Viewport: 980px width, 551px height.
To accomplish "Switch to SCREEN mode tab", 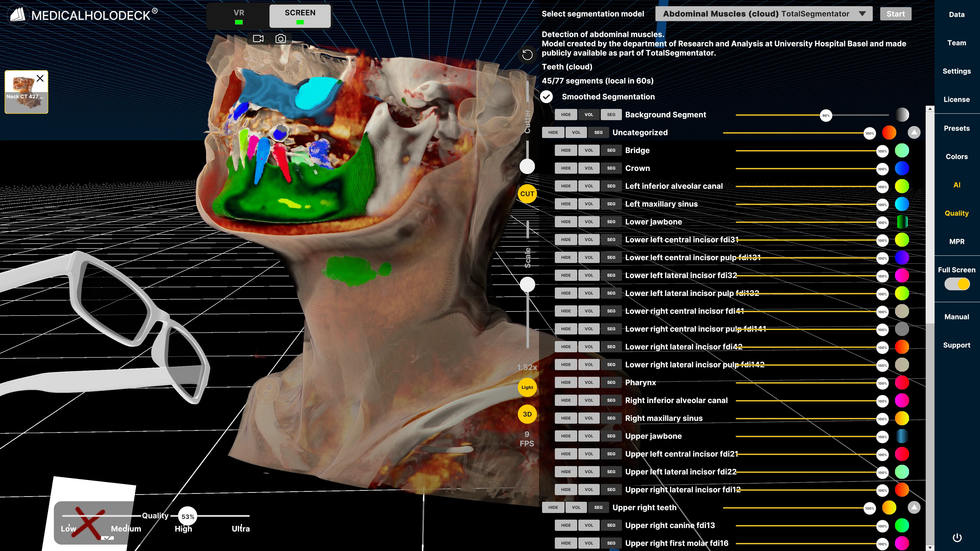I will tap(300, 16).
